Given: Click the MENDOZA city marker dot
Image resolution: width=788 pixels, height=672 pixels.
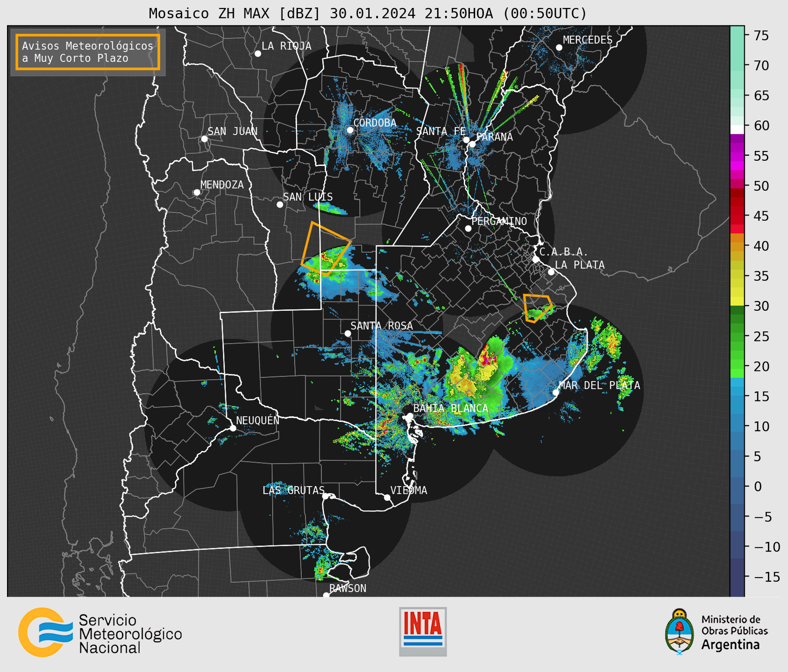Looking at the screenshot, I should 197,193.
